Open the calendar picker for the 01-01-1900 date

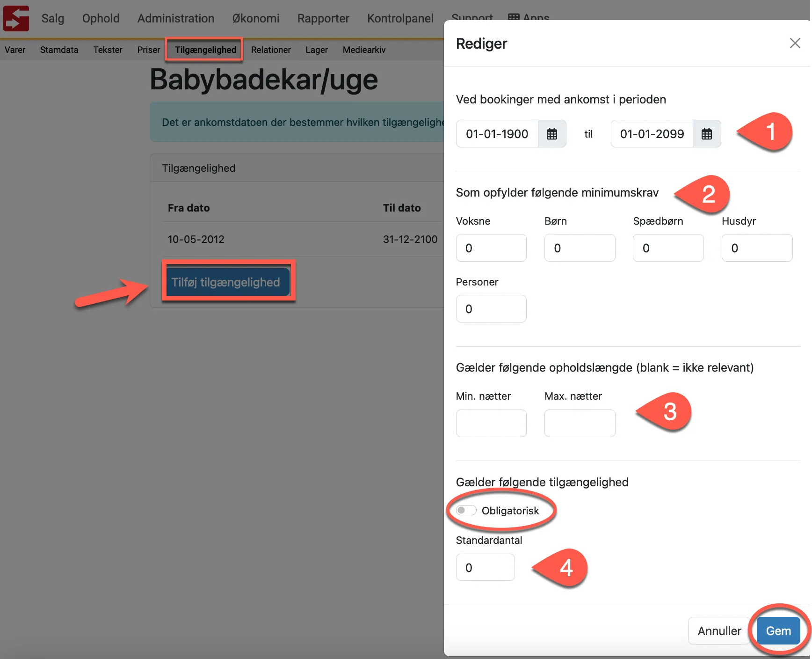click(x=552, y=133)
